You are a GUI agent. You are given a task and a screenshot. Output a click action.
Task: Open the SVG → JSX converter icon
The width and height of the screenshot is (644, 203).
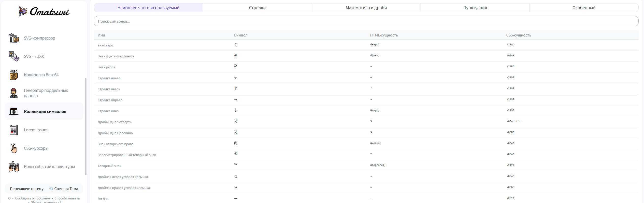coord(14,56)
